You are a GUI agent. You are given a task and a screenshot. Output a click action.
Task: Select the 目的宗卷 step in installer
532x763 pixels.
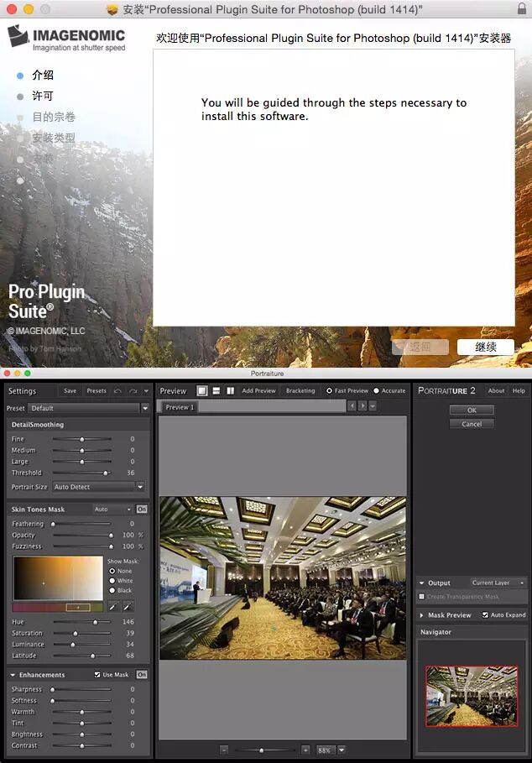(54, 117)
